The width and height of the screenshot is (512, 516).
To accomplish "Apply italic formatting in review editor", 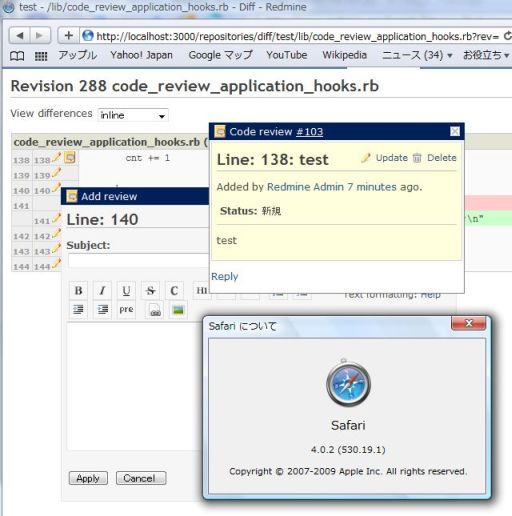I will click(102, 291).
